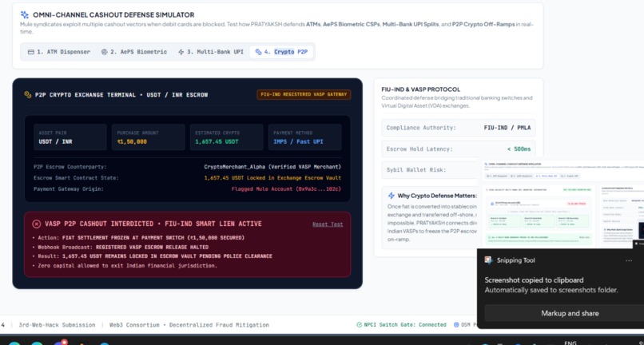Click the Escrow Hold Latency row
The width and height of the screenshot is (644, 345).
459,149
